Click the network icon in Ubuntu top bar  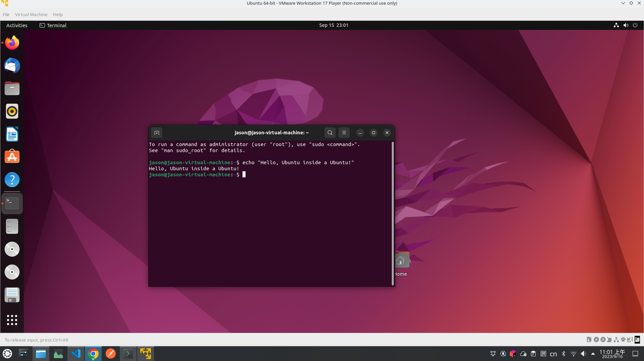[616, 25]
